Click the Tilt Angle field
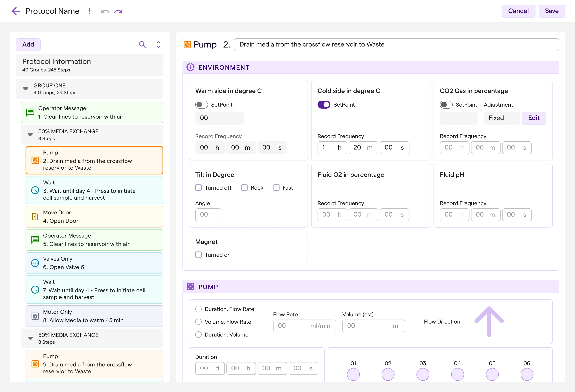 coord(208,215)
